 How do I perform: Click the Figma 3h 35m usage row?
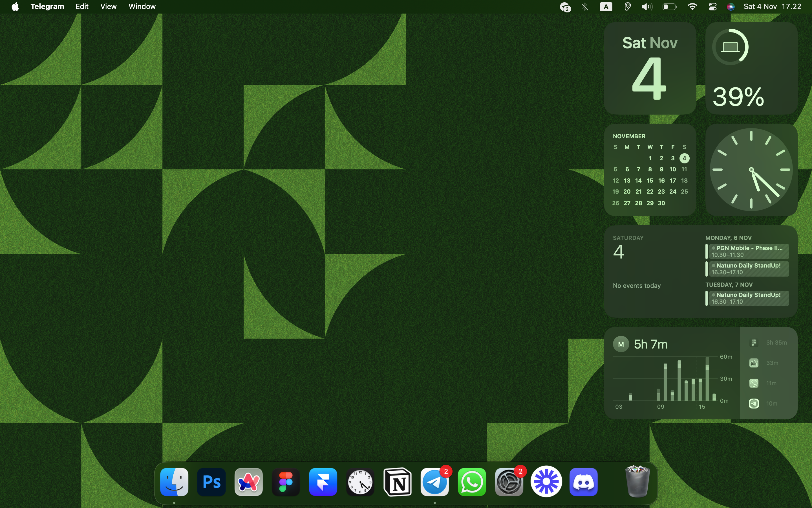pyautogui.click(x=768, y=343)
